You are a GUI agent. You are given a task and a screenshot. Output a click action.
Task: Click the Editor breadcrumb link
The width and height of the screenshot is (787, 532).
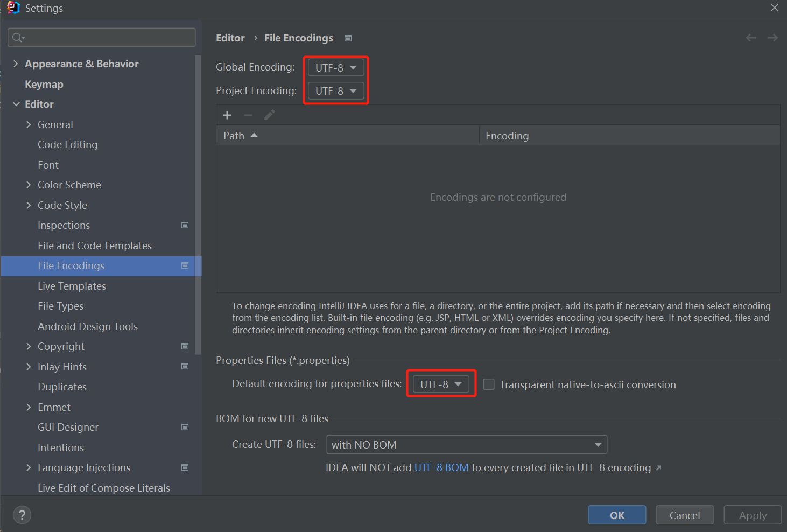pos(230,38)
